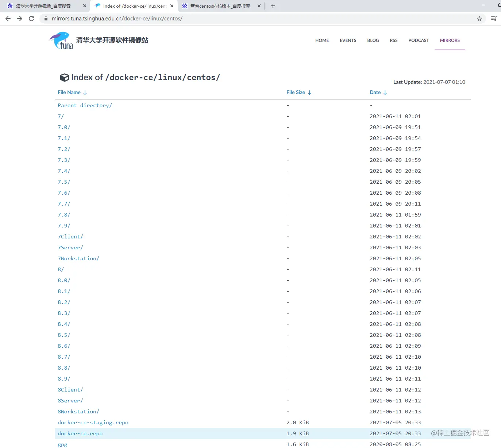
Task: Open the media control icon in toolbar
Action: (x=494, y=19)
